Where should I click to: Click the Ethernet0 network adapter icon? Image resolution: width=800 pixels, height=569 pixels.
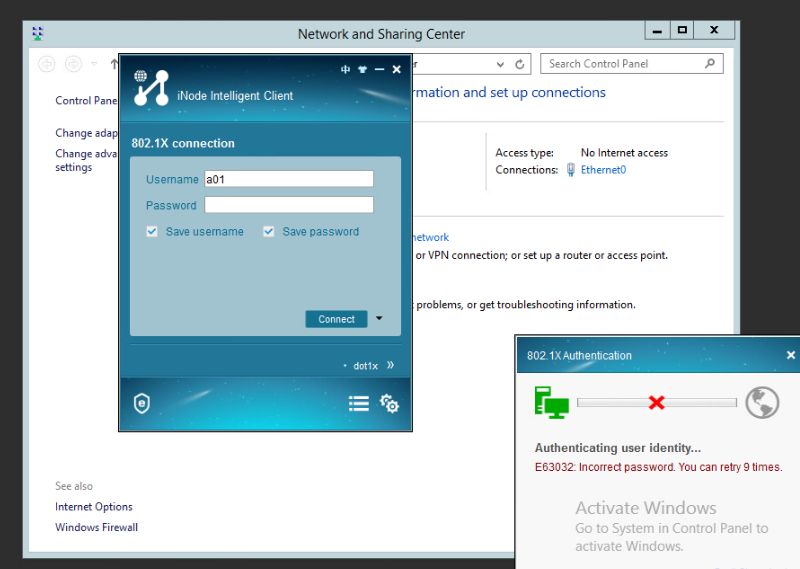pos(571,170)
